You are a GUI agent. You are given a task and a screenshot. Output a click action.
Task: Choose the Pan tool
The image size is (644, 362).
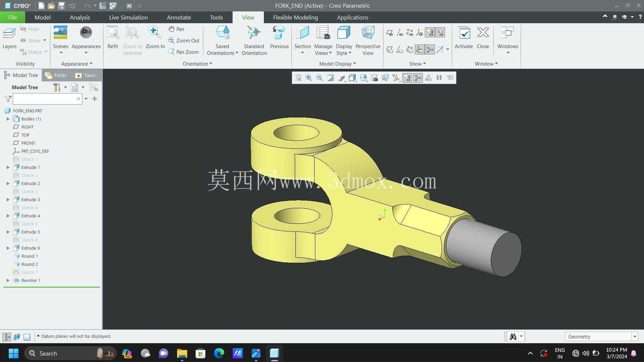click(x=176, y=29)
